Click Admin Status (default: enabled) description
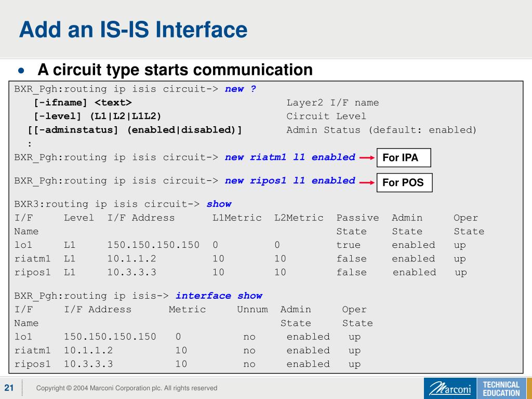The image size is (532, 399). (381, 130)
